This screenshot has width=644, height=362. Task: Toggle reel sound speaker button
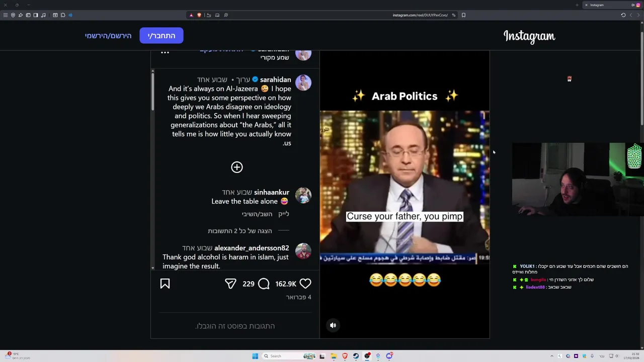pyautogui.click(x=333, y=325)
